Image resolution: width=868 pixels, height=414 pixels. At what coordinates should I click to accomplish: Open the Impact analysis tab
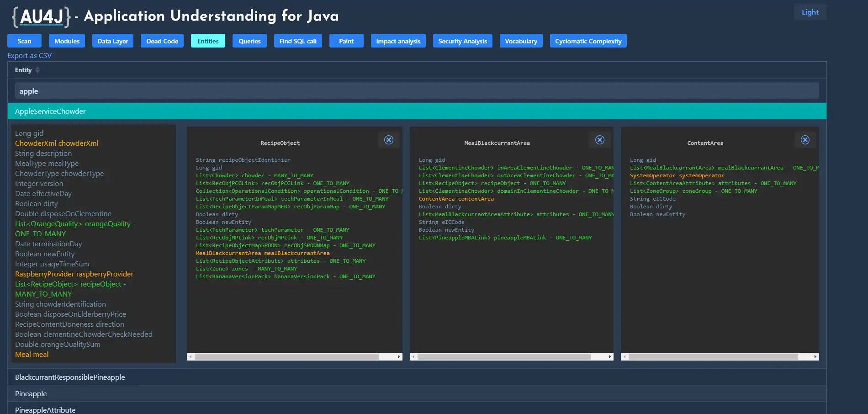tap(398, 41)
